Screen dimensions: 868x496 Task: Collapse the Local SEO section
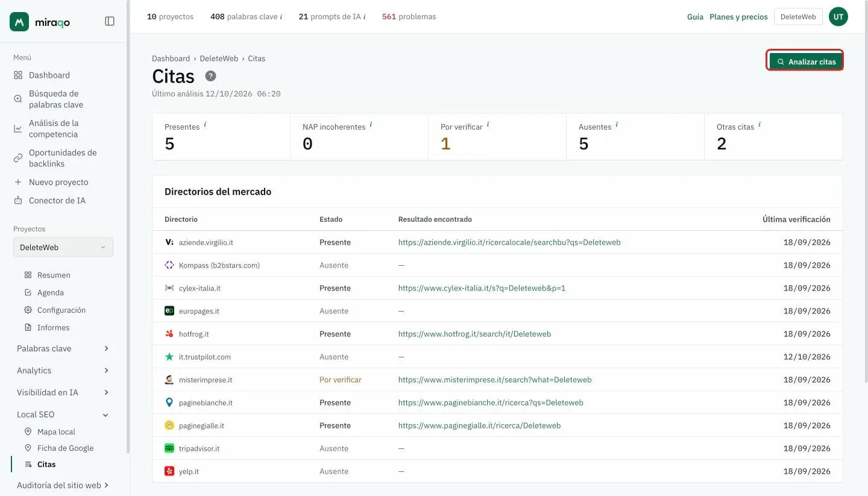click(x=63, y=415)
